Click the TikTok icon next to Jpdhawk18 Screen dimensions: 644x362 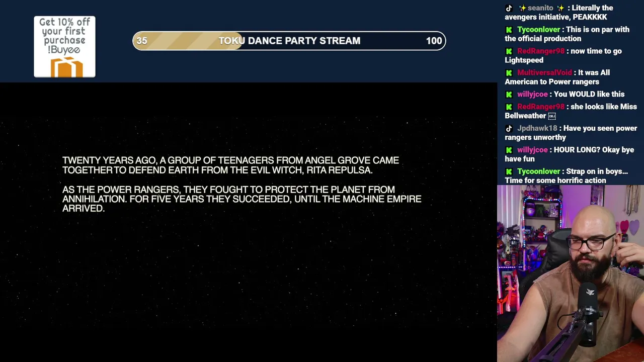pos(509,129)
